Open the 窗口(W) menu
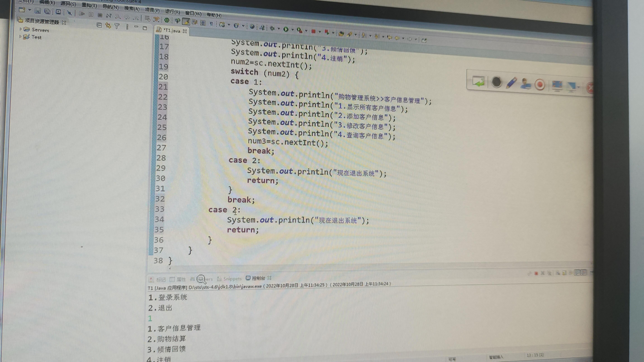This screenshot has width=644, height=362. coord(194,14)
